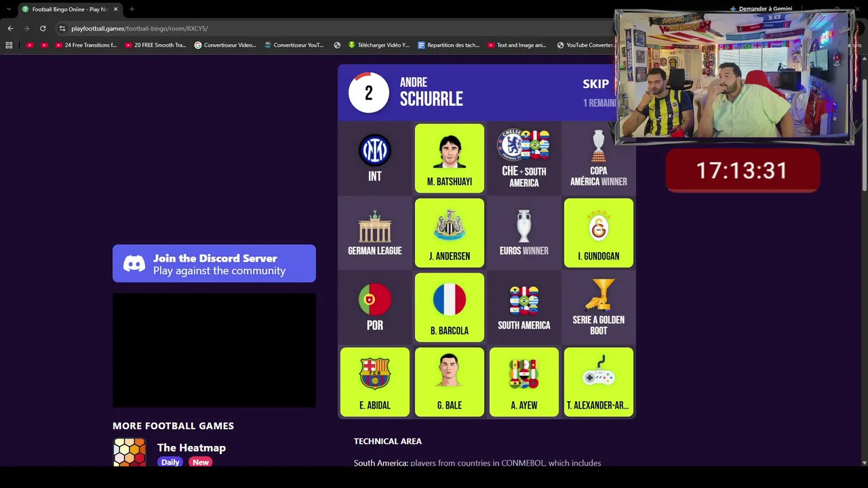Click the Daily tag under The Heatmap

(x=170, y=462)
